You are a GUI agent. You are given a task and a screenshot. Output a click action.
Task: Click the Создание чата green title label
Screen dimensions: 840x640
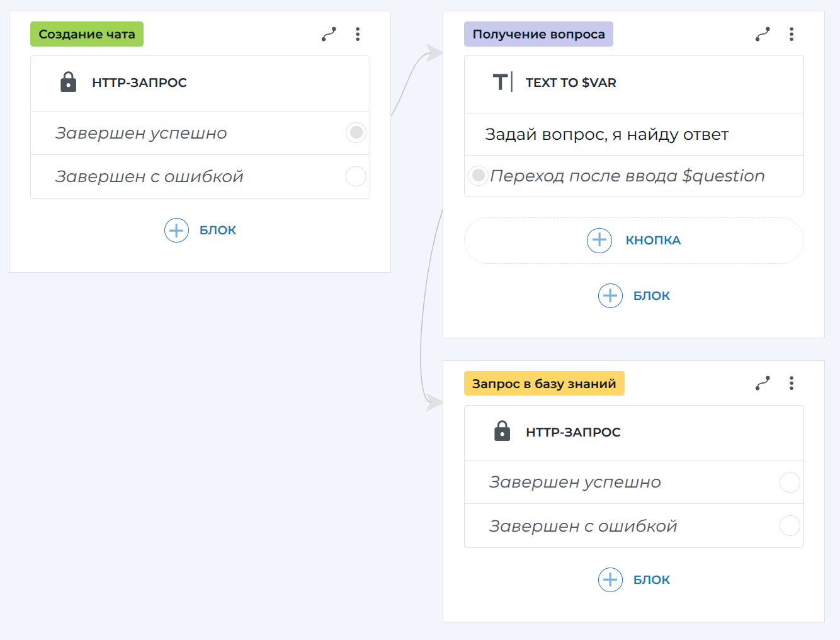pyautogui.click(x=87, y=34)
